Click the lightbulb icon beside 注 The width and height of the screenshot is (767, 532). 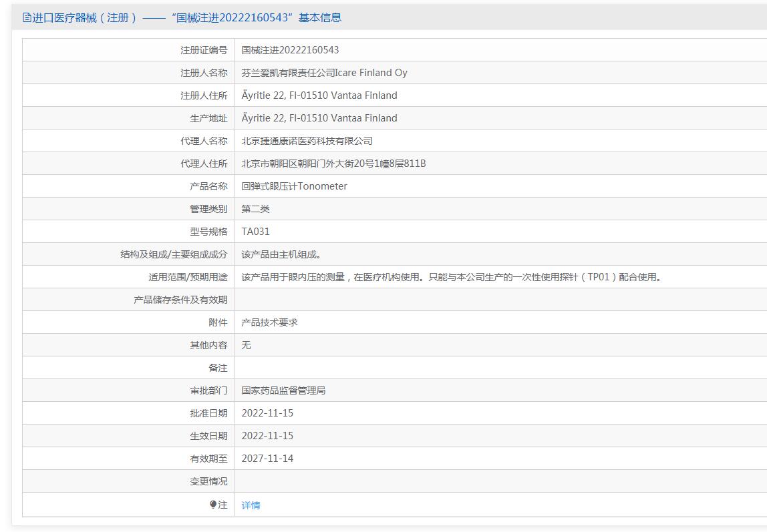click(x=212, y=504)
